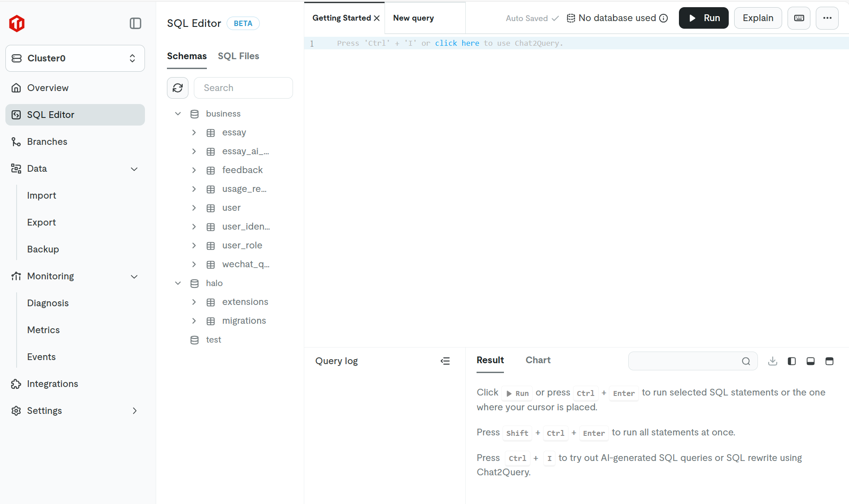
Task: Close the Getting Started tab
Action: (377, 18)
